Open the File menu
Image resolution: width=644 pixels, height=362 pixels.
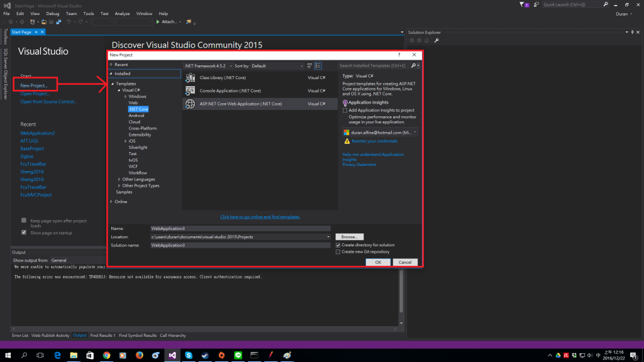[x=6, y=14]
